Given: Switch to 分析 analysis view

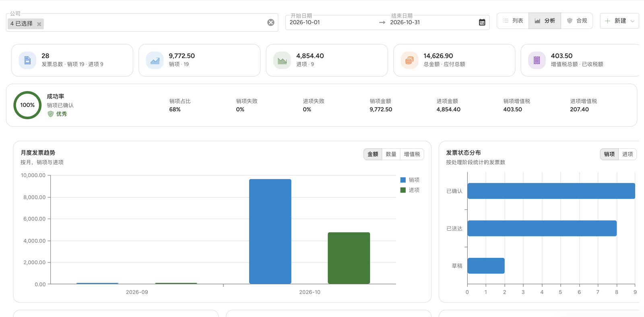Looking at the screenshot, I should [545, 21].
